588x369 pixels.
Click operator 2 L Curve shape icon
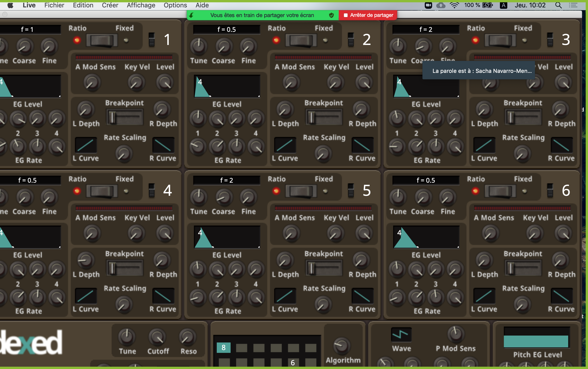click(x=285, y=145)
